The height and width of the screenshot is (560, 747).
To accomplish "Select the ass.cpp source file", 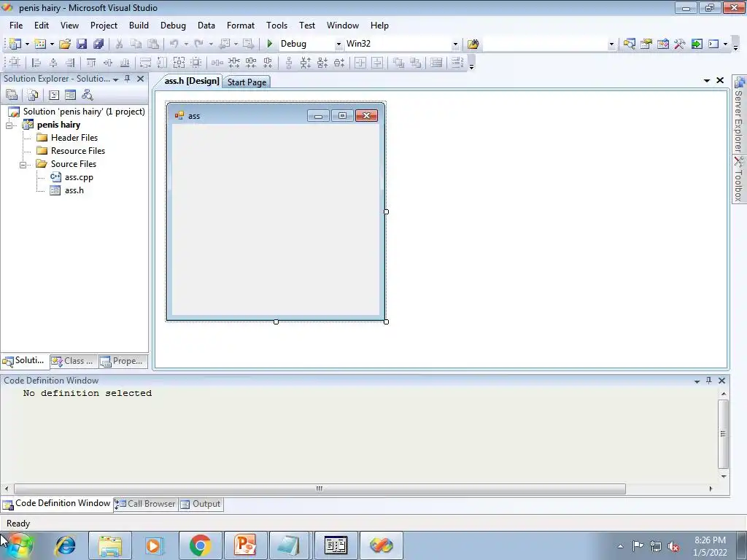I will click(79, 177).
